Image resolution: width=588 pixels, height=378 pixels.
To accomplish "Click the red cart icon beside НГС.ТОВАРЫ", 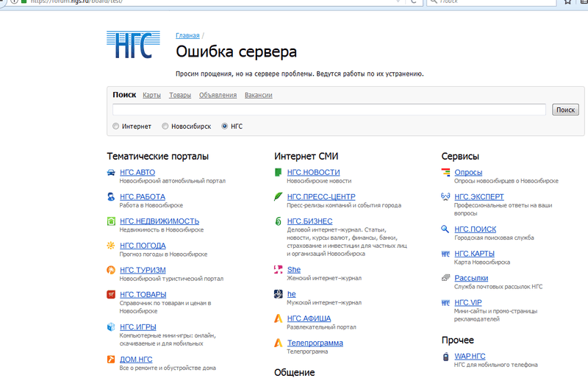I will tap(111, 294).
